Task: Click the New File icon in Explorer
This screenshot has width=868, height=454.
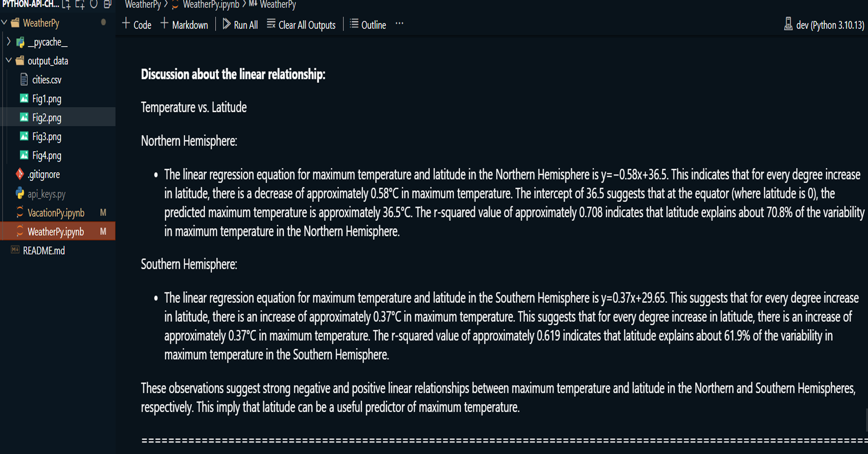Action: 66,5
